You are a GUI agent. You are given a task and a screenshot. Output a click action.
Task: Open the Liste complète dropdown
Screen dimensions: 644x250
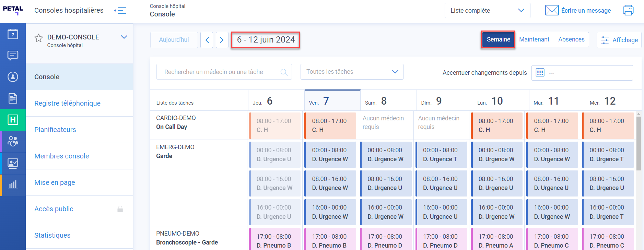point(487,11)
